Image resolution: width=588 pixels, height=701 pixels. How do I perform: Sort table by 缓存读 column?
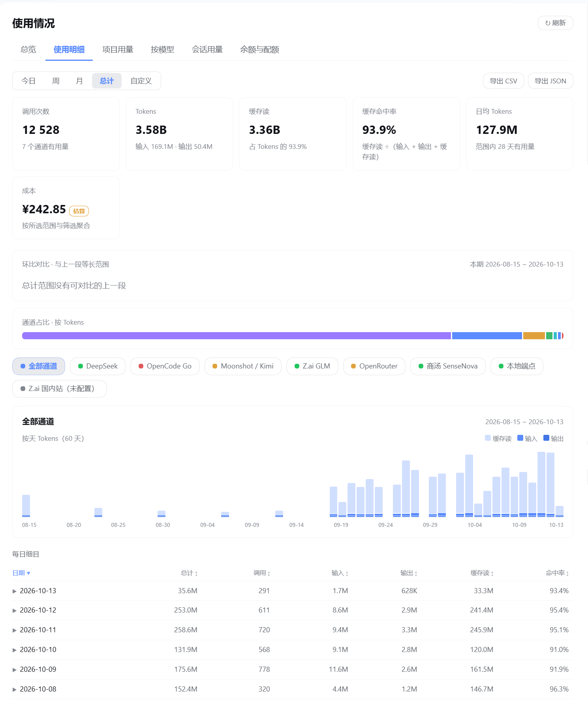click(x=482, y=573)
